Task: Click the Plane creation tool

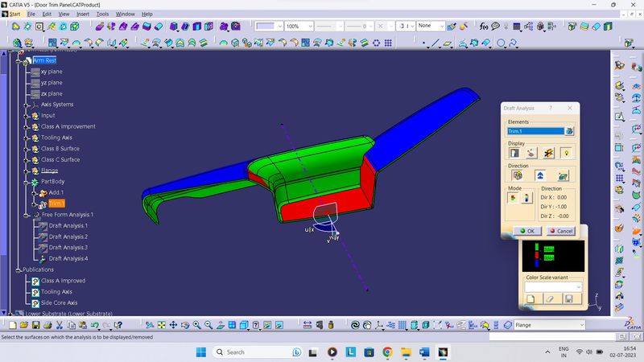Action: [x=448, y=43]
